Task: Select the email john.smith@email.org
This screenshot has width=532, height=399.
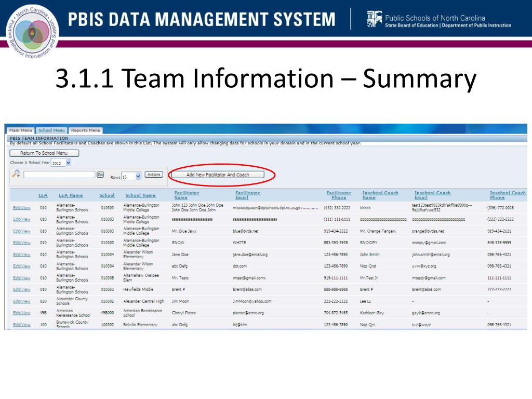Action: point(431,255)
